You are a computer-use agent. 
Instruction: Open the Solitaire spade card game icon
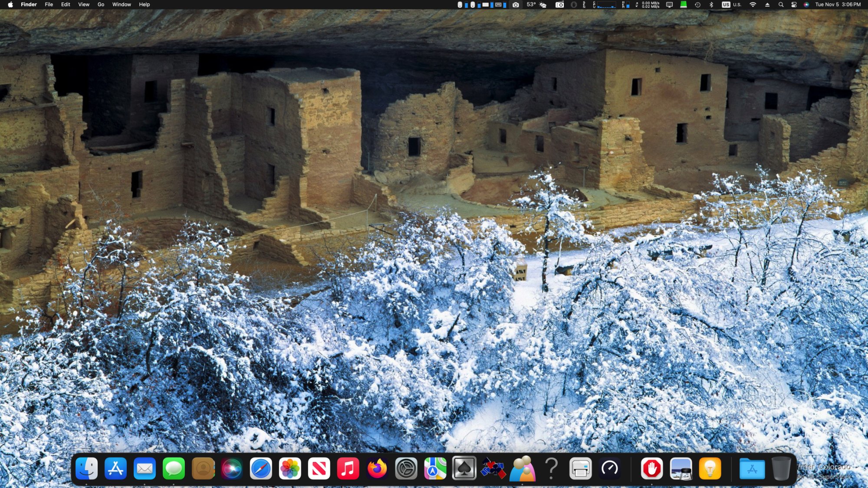point(464,468)
